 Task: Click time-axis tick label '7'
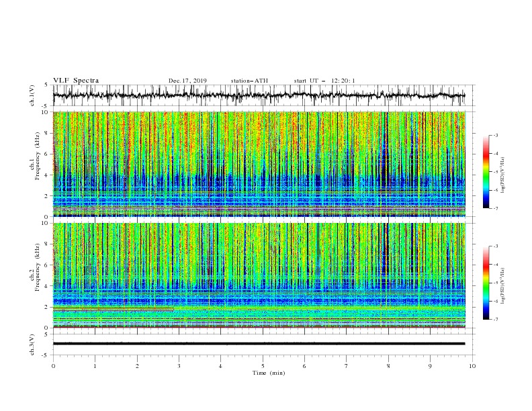pyautogui.click(x=347, y=366)
